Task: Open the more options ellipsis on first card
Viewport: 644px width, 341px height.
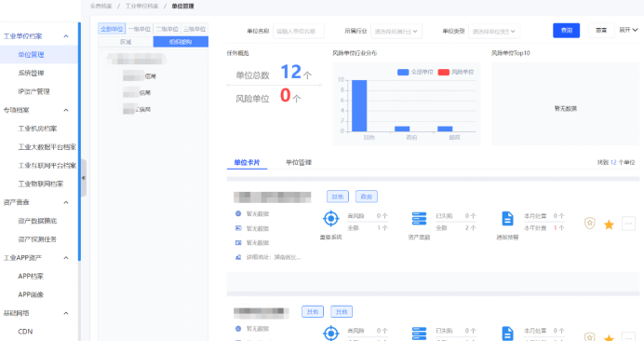Action: (x=628, y=224)
